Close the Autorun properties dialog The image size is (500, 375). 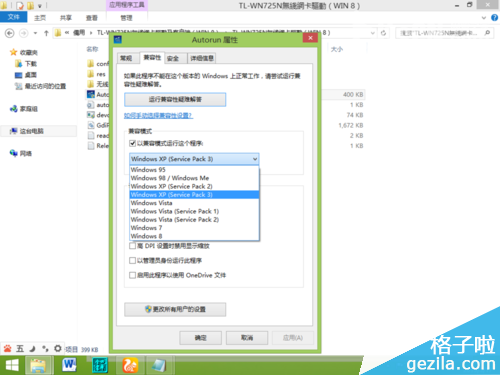310,38
